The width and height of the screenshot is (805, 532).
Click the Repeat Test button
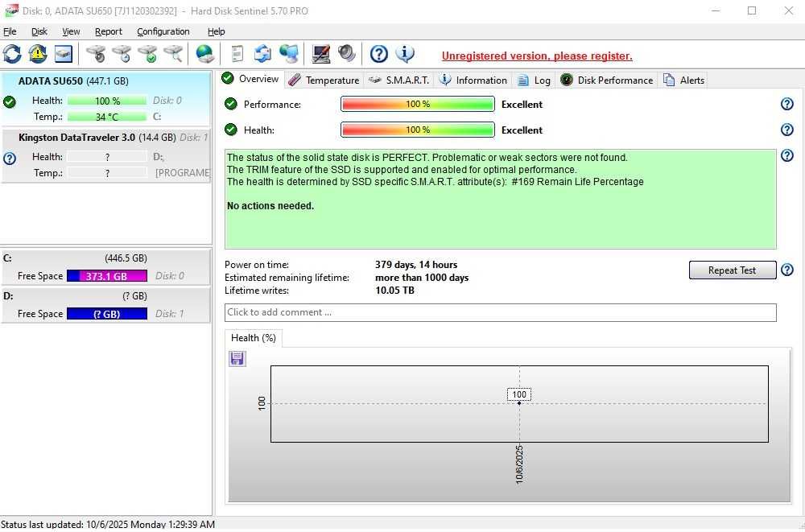tap(732, 271)
